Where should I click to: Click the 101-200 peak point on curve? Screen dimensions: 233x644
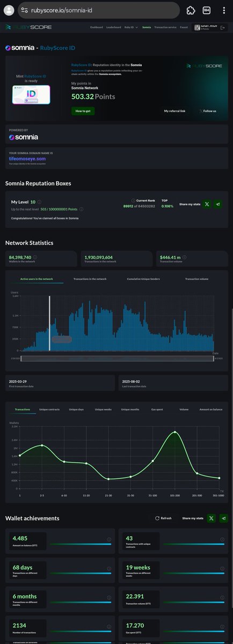pos(175,431)
